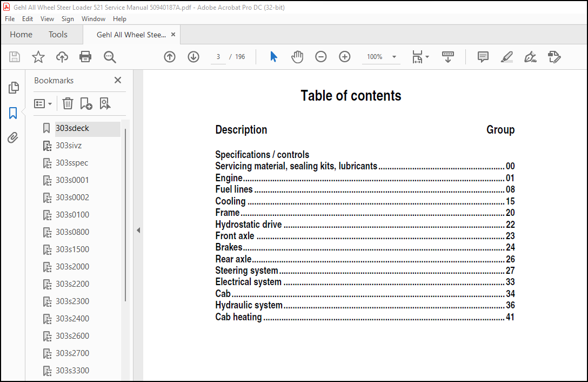Upload file to cloud icon

(62, 57)
